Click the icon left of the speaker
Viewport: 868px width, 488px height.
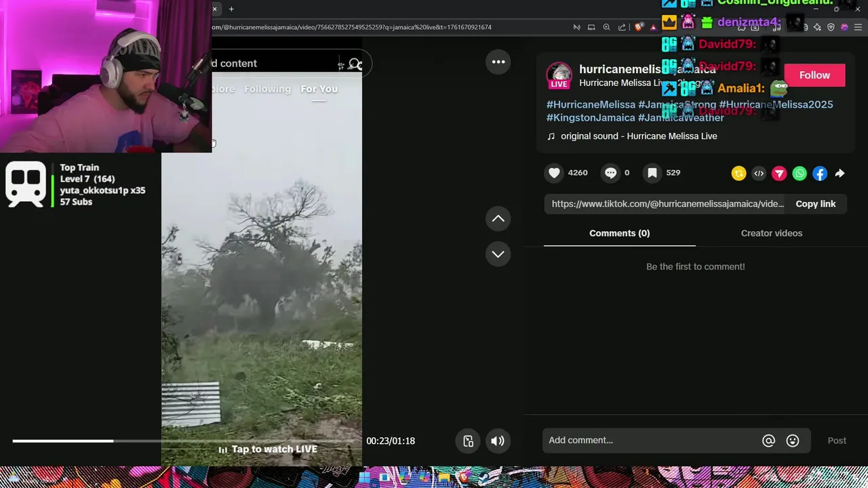[x=468, y=441]
